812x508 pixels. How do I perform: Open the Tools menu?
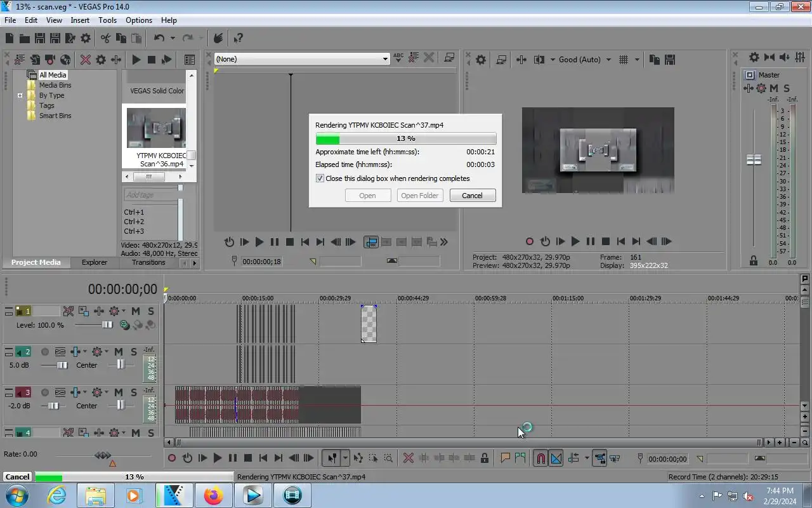107,20
